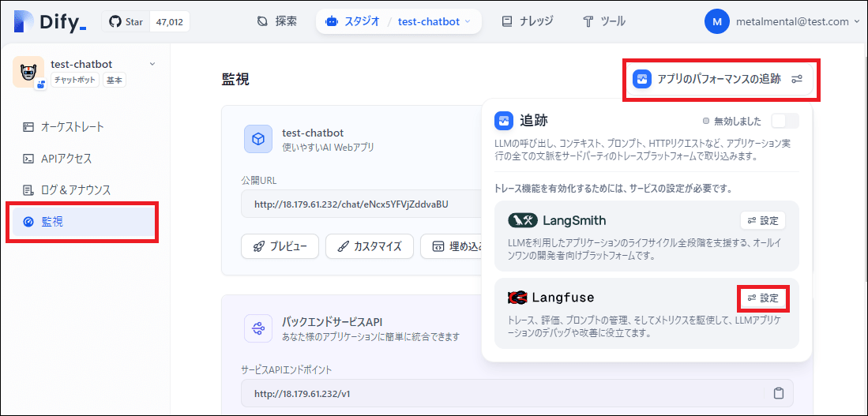Click the Langfuse 設定 button
868x416 pixels.
(763, 298)
